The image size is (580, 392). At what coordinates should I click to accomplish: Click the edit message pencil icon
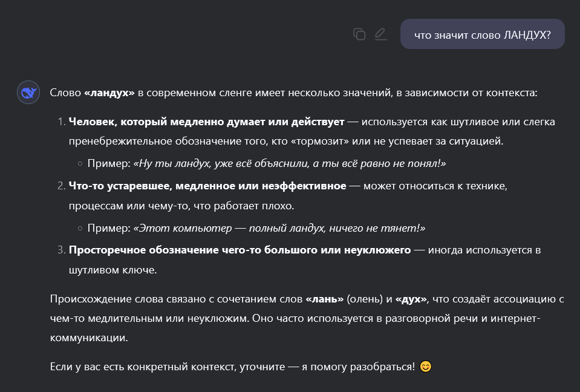point(380,34)
